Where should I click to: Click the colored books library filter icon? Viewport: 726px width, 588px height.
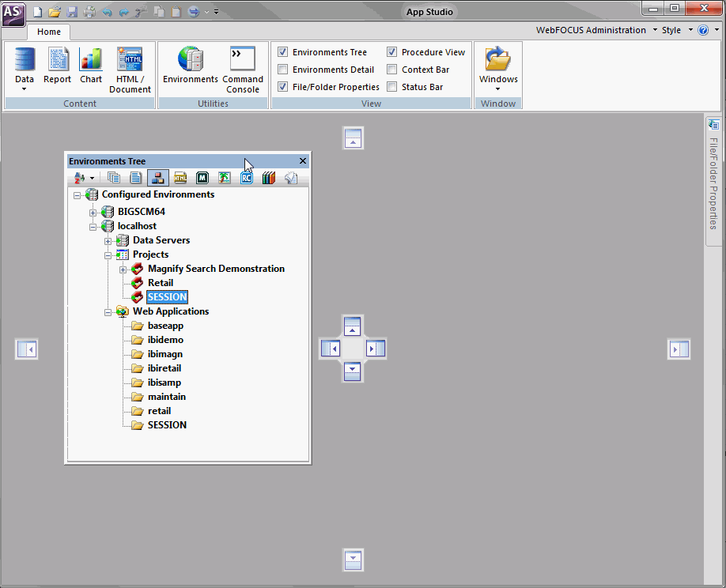(x=269, y=178)
